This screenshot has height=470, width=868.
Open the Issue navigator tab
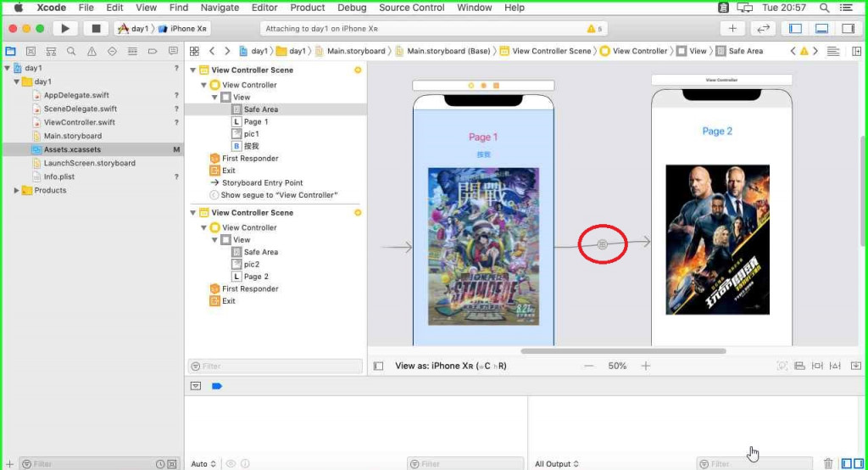pyautogui.click(x=92, y=51)
